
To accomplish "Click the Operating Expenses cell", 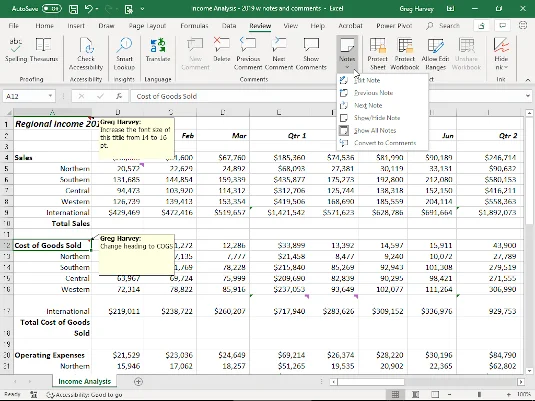I will coord(53,355).
